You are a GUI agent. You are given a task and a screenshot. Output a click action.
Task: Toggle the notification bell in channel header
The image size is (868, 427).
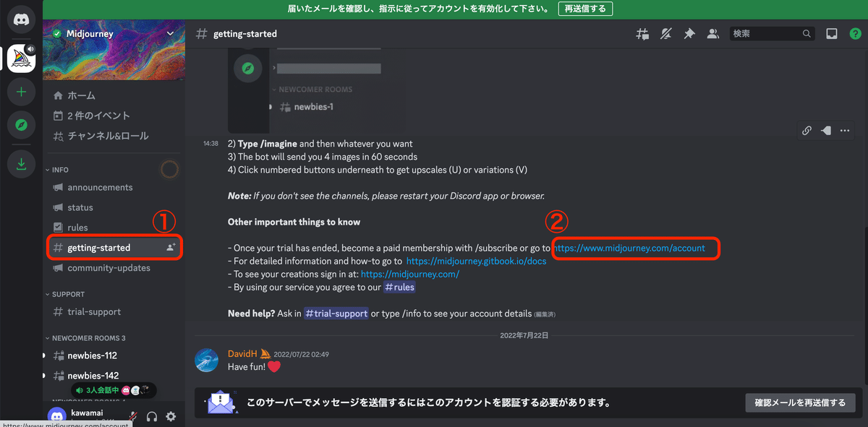(x=666, y=34)
